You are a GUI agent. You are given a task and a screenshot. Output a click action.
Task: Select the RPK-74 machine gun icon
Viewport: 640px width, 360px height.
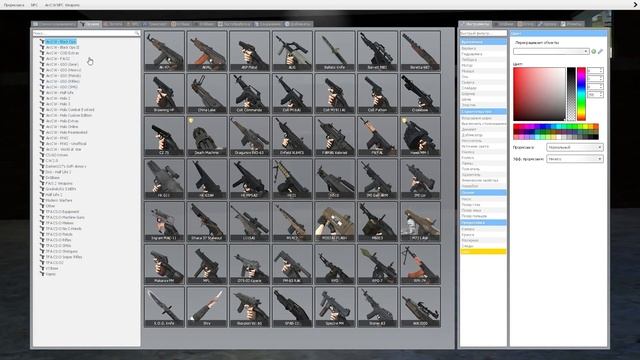click(x=420, y=264)
